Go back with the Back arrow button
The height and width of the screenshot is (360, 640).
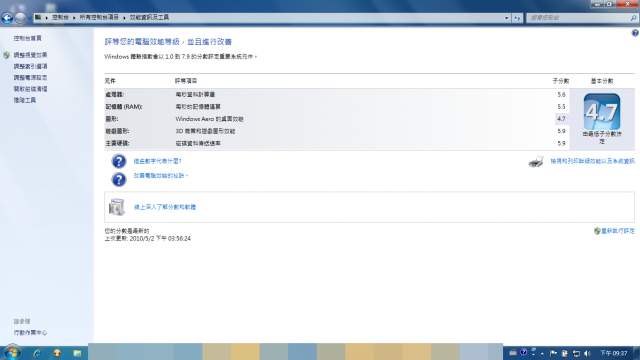[7, 18]
